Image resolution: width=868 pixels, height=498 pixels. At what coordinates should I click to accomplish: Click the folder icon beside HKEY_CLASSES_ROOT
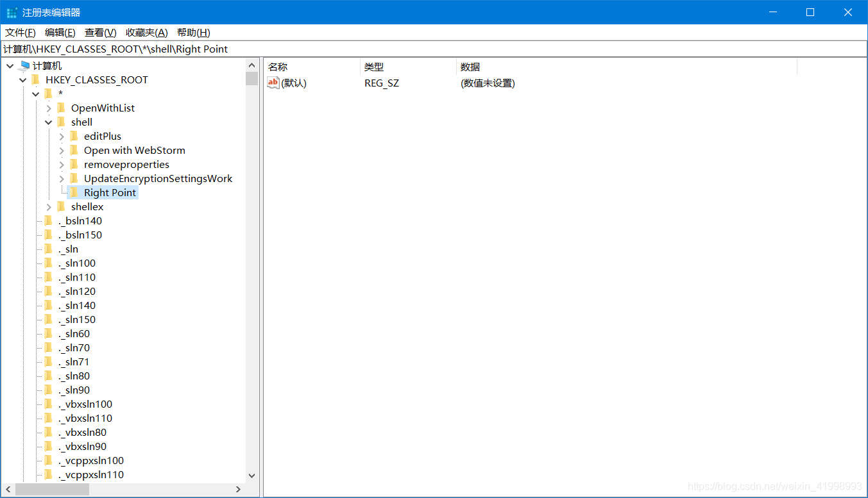35,79
